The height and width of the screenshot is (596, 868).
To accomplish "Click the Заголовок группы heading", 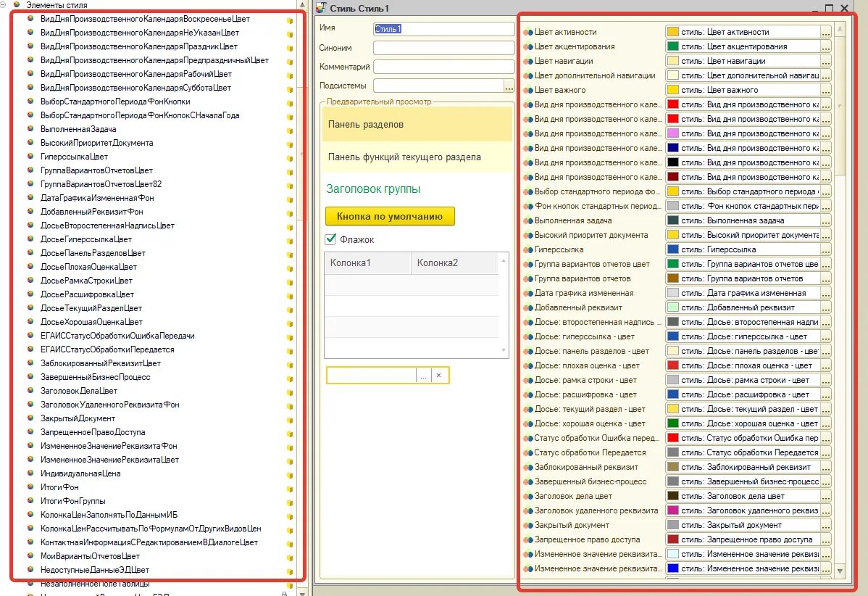I will (373, 189).
